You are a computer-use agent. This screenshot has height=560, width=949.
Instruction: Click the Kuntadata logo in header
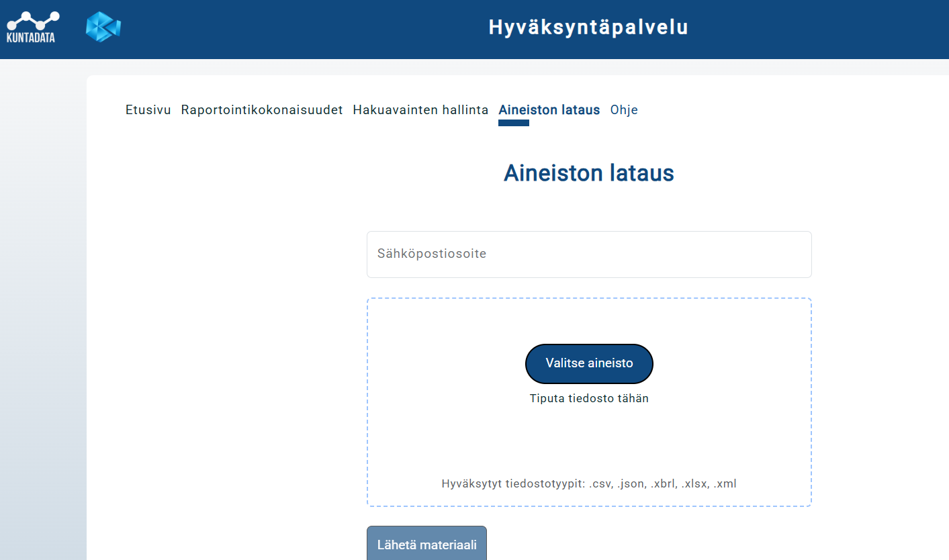(x=32, y=27)
